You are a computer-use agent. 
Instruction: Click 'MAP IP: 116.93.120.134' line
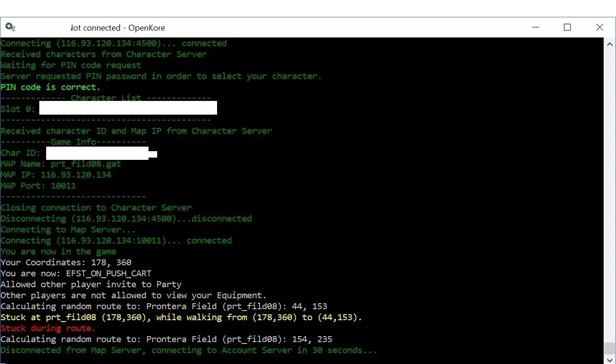tap(56, 175)
